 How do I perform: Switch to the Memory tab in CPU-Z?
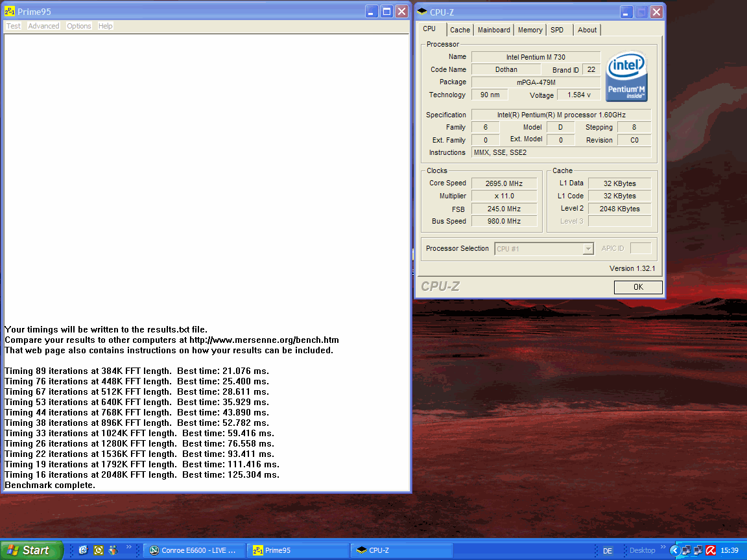(x=530, y=30)
